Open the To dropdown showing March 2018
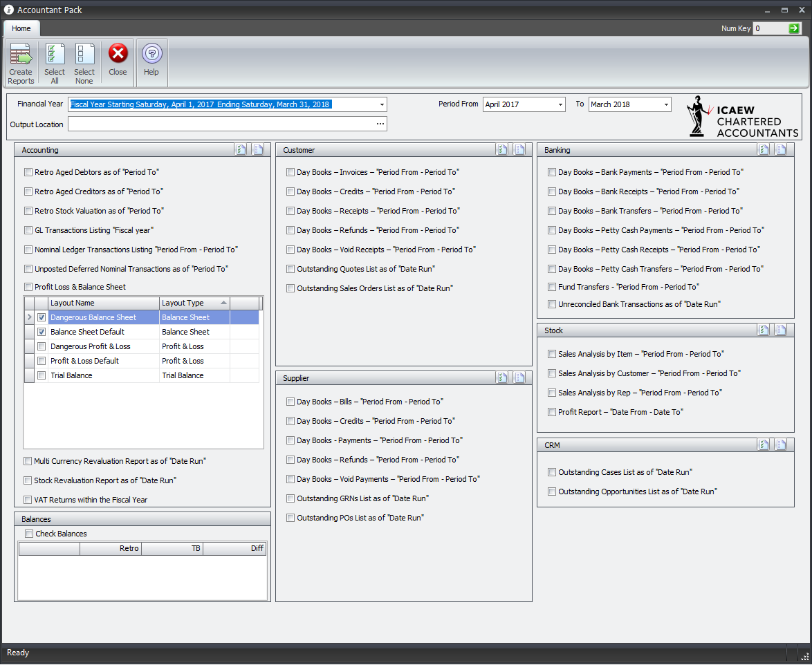This screenshot has width=812, height=665. [665, 104]
